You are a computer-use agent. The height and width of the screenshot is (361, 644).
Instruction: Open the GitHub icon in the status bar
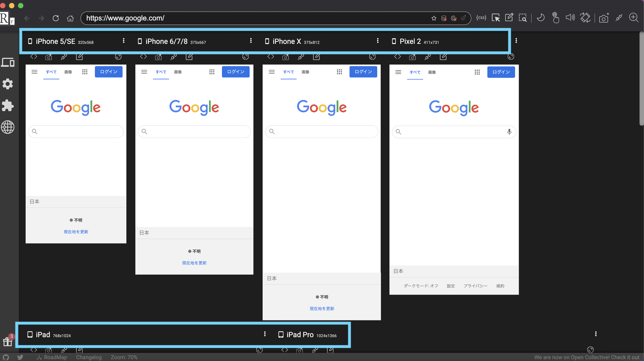5,357
